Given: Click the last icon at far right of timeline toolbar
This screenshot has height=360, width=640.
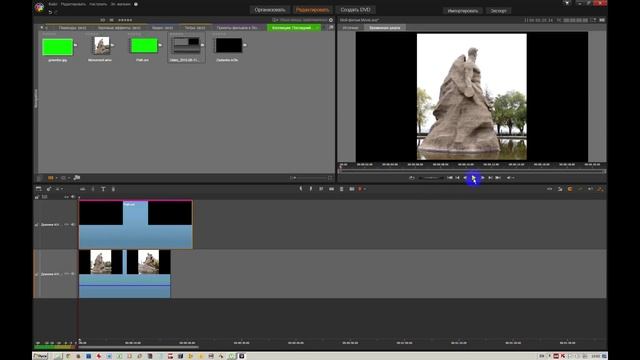Looking at the screenshot, I should coord(600,189).
